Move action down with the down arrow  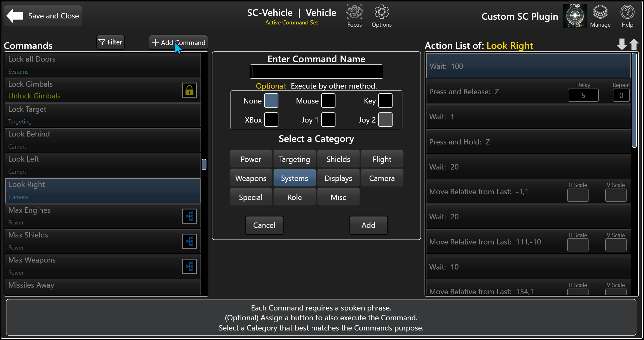[x=621, y=44]
